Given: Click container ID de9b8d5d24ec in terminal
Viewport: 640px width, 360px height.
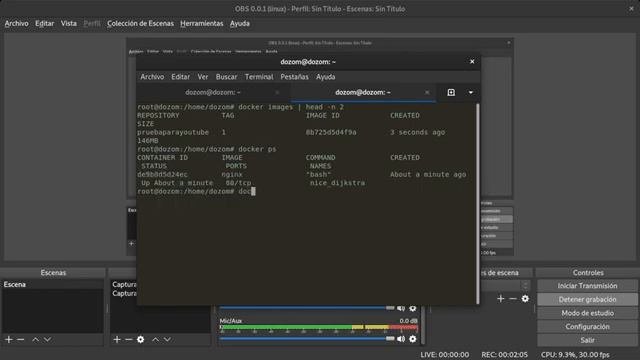Looking at the screenshot, I should pyautogui.click(x=162, y=174).
